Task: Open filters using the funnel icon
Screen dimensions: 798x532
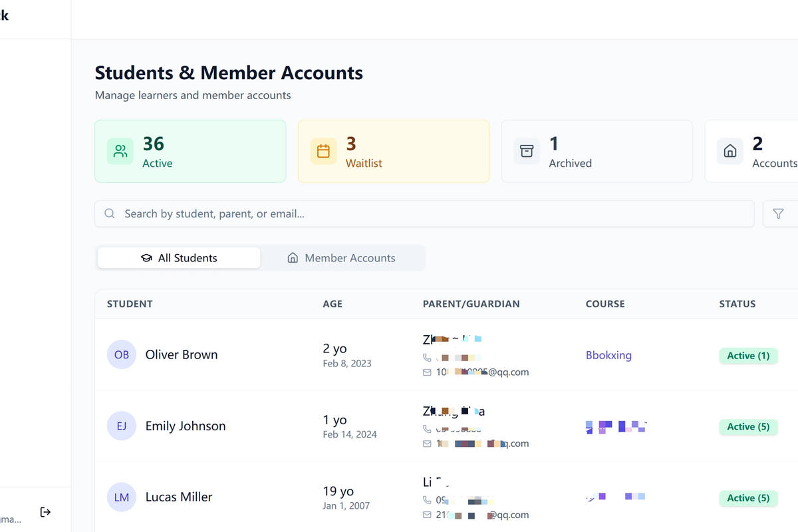Action: point(779,213)
